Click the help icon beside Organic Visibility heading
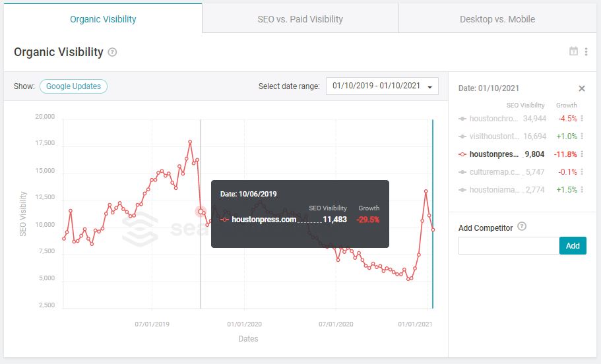 coord(112,52)
